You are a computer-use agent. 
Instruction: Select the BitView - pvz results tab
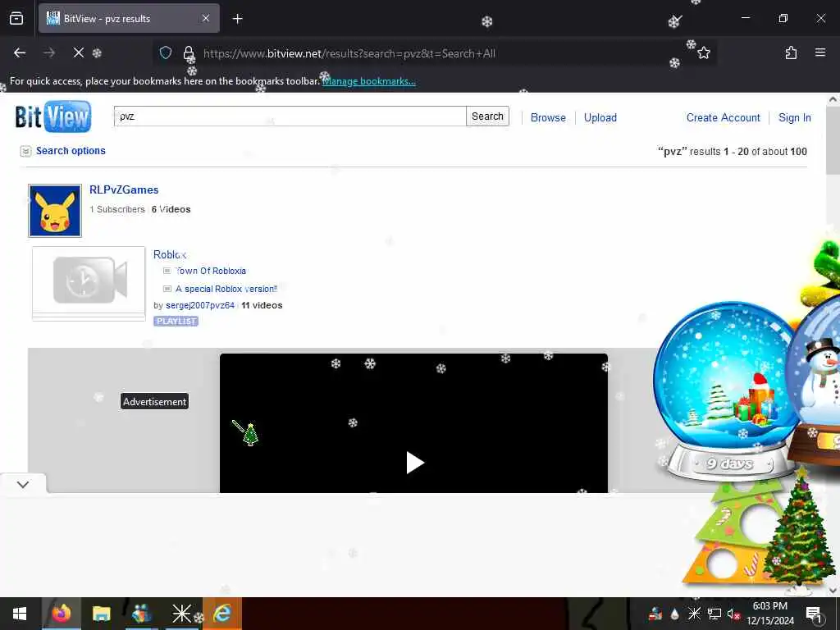point(129,18)
